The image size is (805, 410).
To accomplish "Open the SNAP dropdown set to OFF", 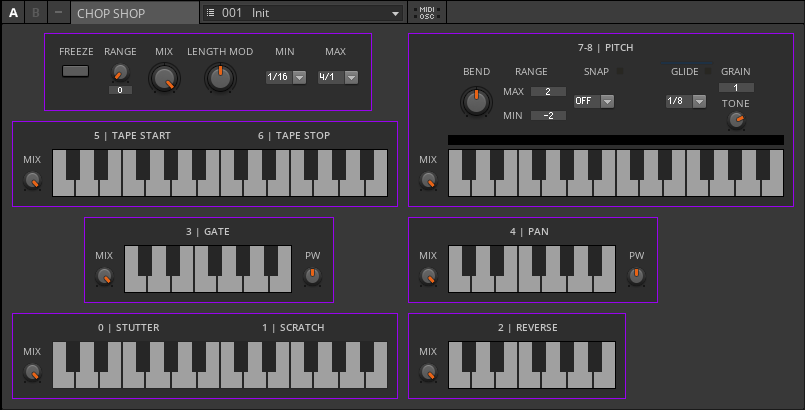I will [594, 101].
